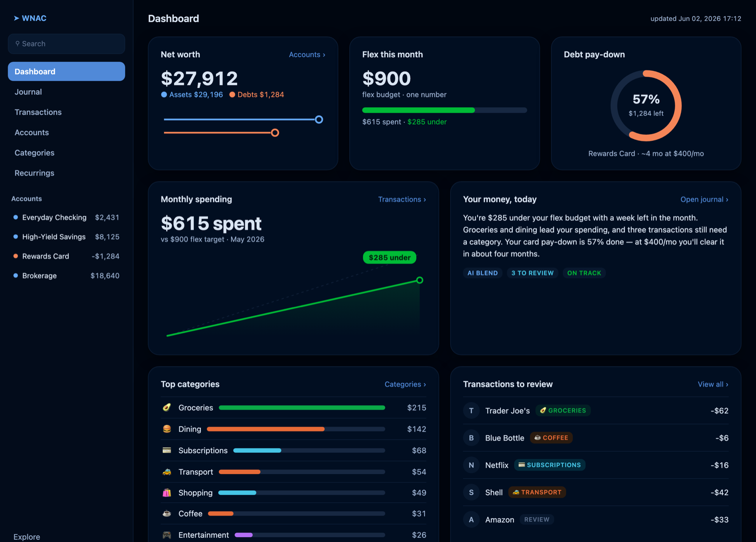Select the Everyday Checking account

pyautogui.click(x=67, y=217)
